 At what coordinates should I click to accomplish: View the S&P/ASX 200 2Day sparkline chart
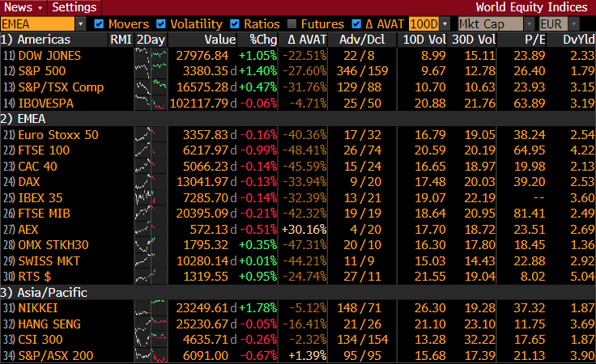pos(151,356)
